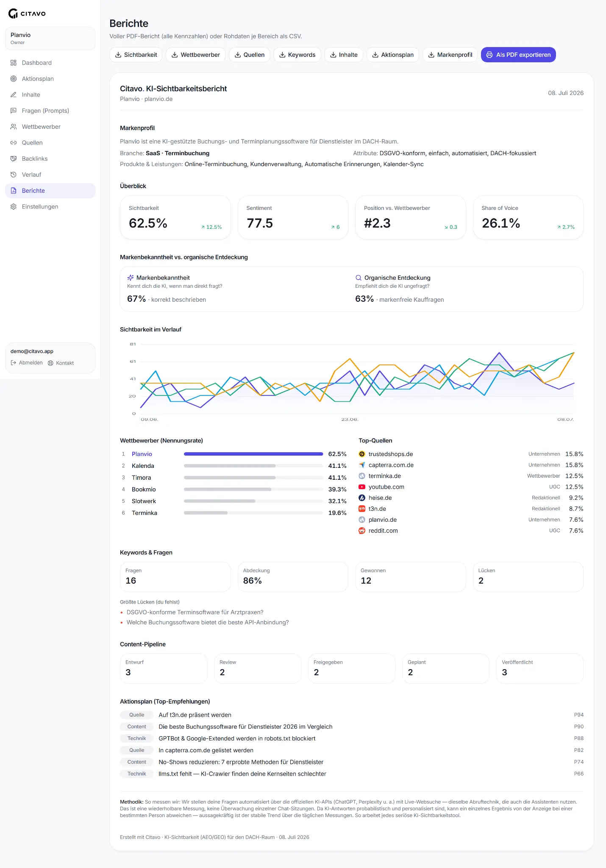Click the Abmelden logout icon
Screen dimensions: 606x868
13,363
